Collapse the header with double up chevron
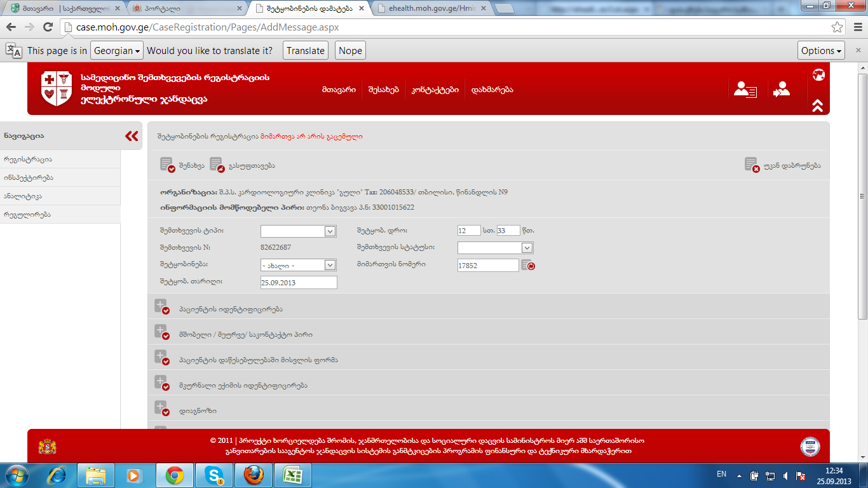Viewport: 868px width, 488px height. (818, 106)
